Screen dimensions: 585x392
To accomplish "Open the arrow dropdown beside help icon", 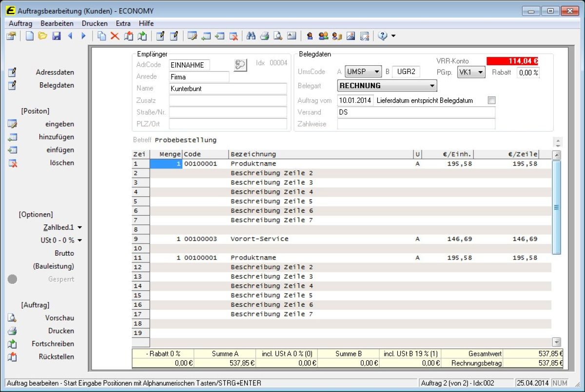I will point(393,36).
